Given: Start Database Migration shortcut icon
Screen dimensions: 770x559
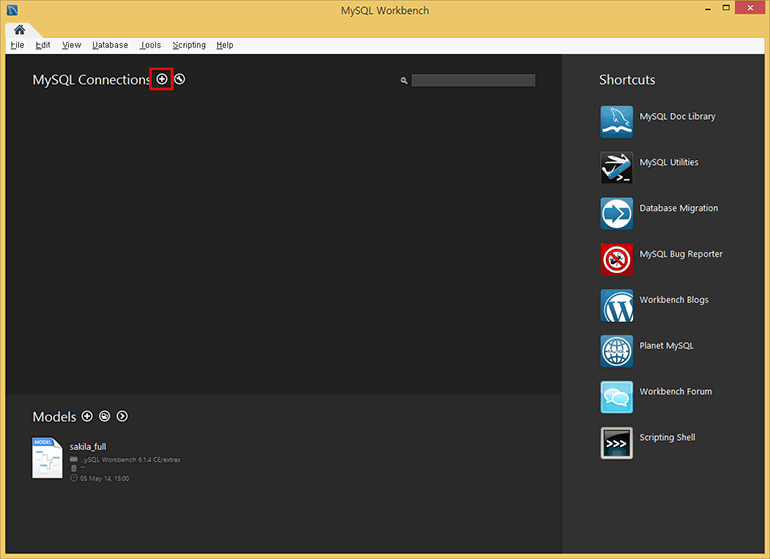Looking at the screenshot, I should tap(616, 213).
